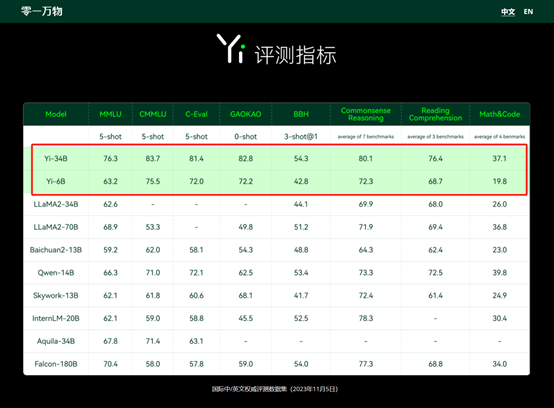Click Yi-34B's CMMLU score 83.7
Screen dimensions: 554x408
pos(153,159)
